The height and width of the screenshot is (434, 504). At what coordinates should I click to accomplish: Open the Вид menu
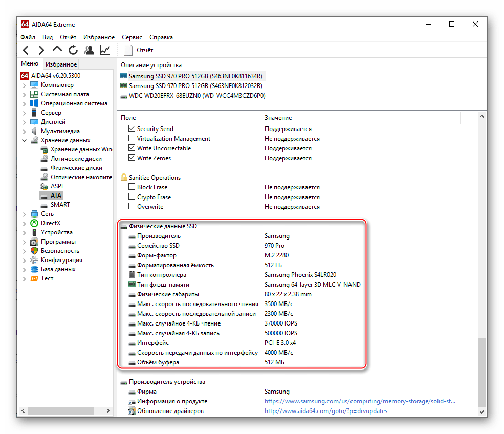48,37
